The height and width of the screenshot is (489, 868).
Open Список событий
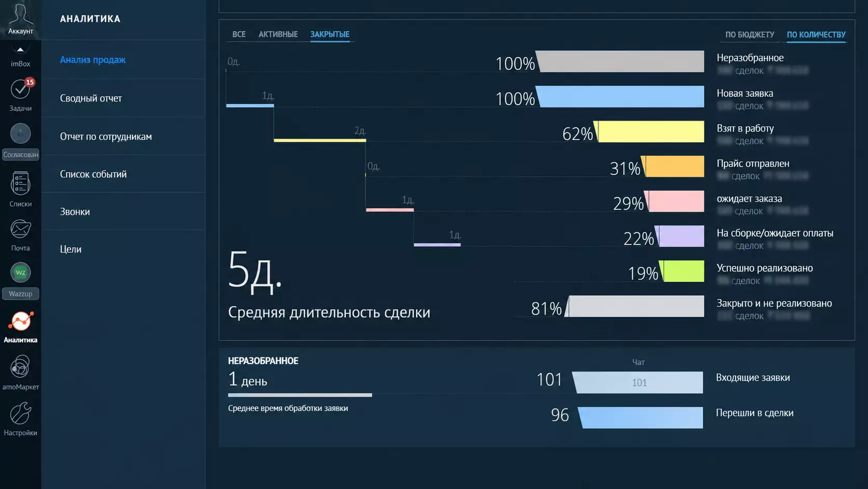click(93, 174)
